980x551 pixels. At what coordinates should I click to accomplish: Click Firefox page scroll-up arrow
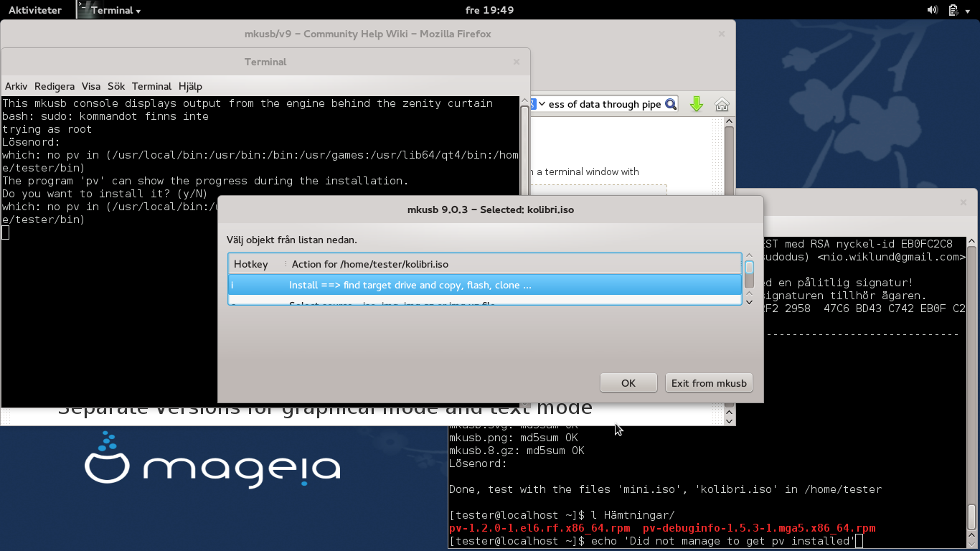[730, 123]
